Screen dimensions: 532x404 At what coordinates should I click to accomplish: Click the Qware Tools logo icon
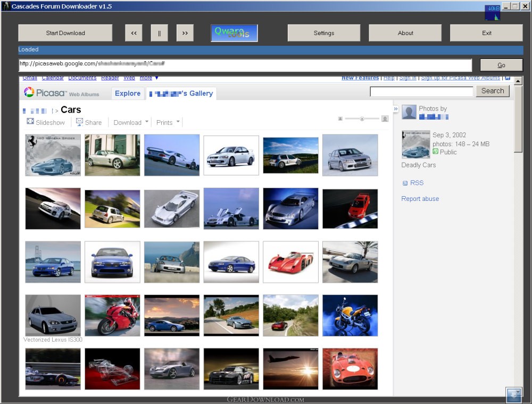tap(234, 33)
